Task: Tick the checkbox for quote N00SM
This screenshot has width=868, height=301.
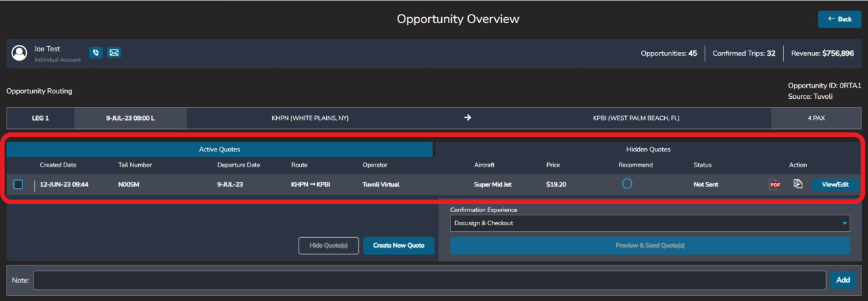Action: pos(18,184)
